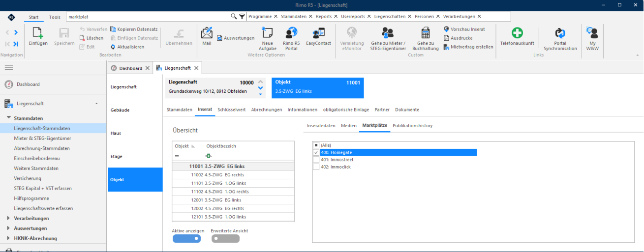Screen dimensions: 644x252
Task: Open the Schlüsselwert tab
Action: click(x=231, y=110)
